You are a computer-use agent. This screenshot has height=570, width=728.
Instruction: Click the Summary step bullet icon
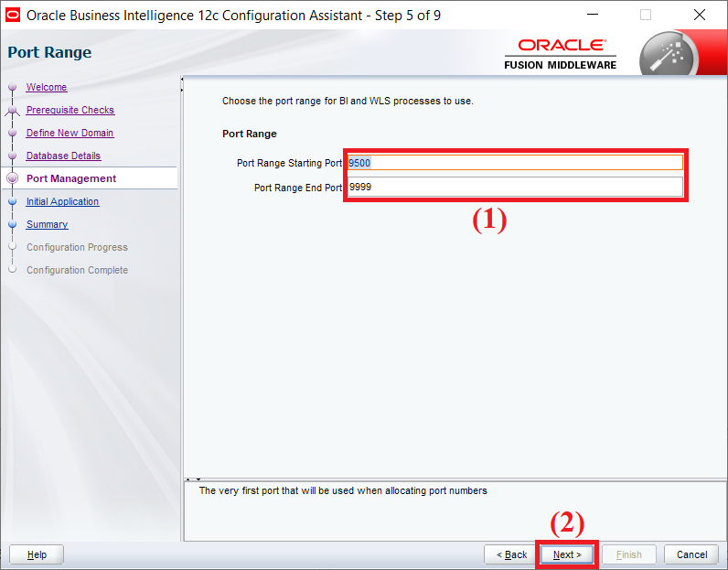(13, 224)
